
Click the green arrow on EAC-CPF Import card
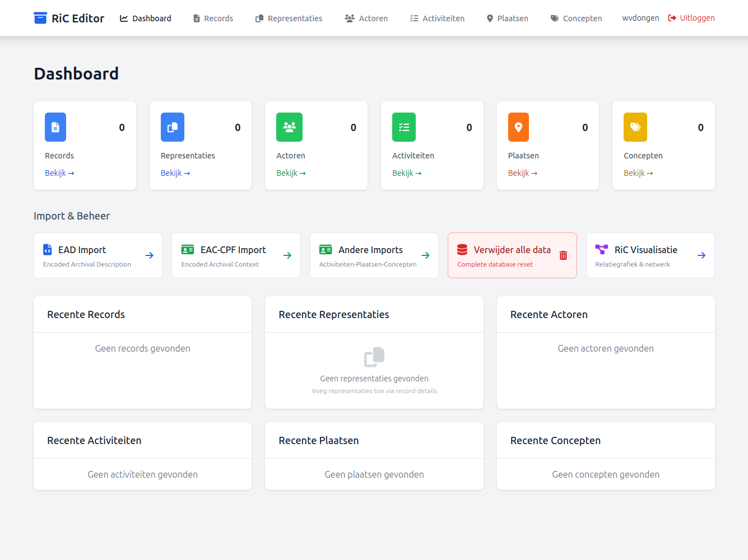click(x=287, y=255)
